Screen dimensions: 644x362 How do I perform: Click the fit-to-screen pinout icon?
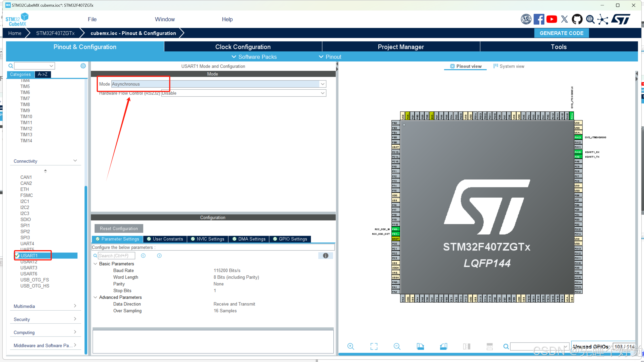(x=374, y=346)
